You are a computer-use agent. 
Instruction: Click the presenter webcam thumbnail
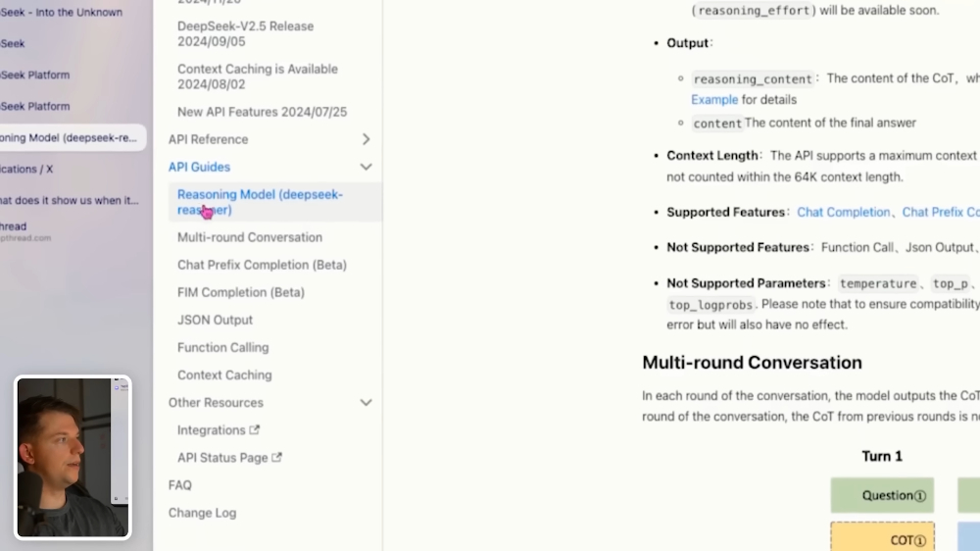[73, 457]
